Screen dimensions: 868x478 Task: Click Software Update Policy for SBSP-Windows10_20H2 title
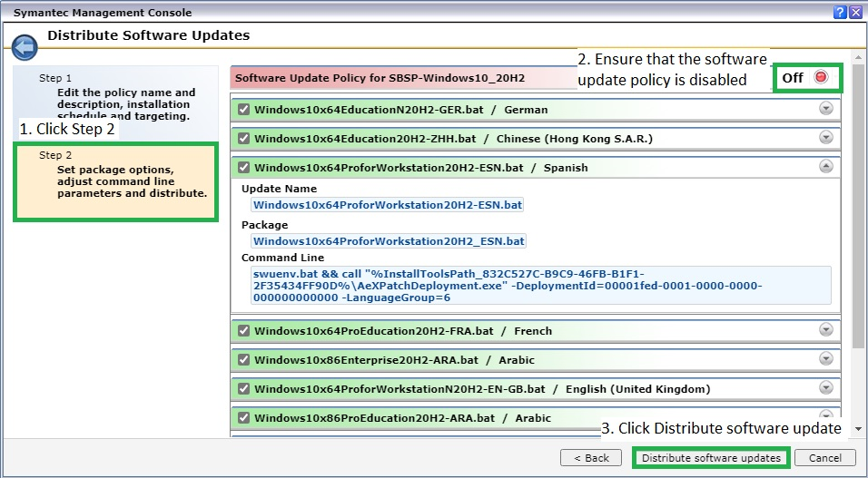coord(380,78)
